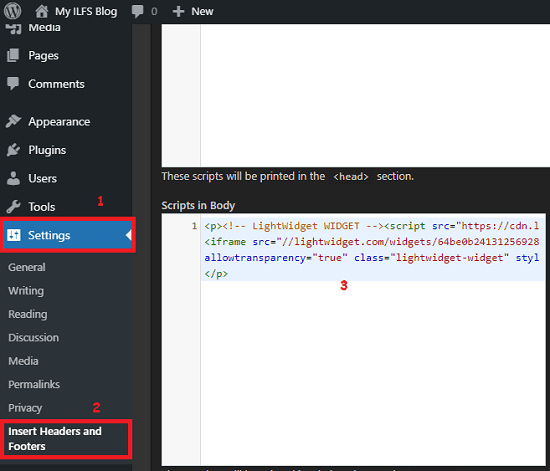550x471 pixels.
Task: Open the Plugins menu
Action: click(47, 150)
